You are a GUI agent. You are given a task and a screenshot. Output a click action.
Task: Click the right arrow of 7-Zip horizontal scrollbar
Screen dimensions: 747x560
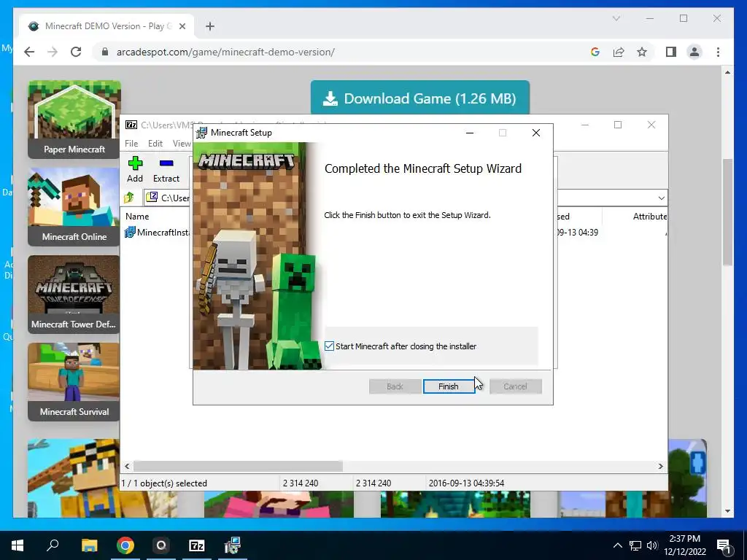coord(660,466)
